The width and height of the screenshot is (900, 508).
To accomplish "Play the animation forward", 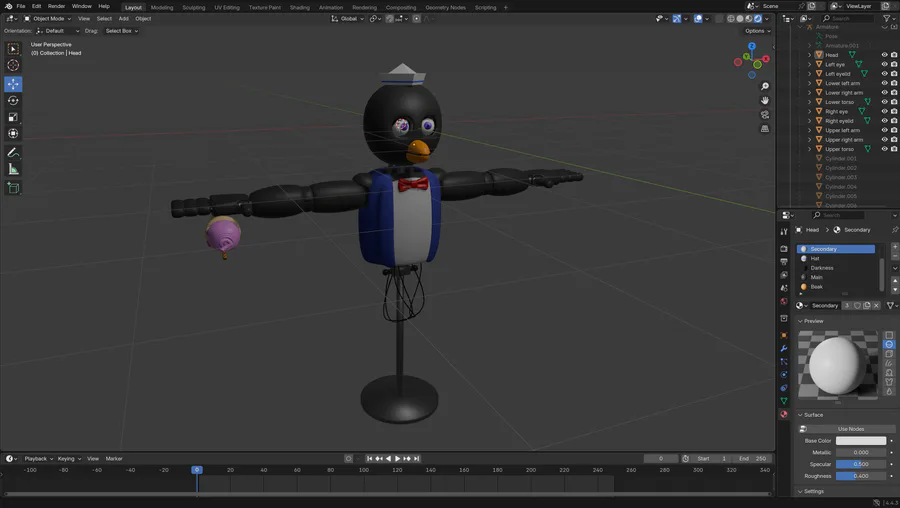I will pos(397,459).
